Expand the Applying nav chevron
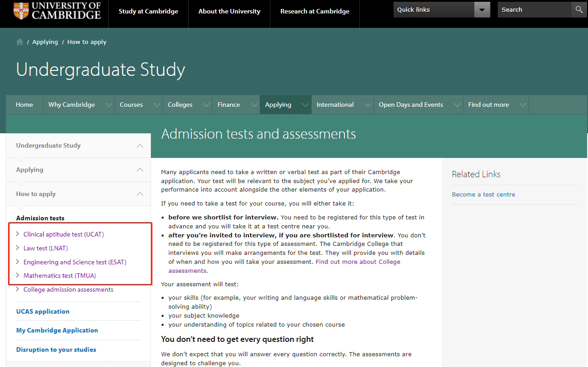 305,105
